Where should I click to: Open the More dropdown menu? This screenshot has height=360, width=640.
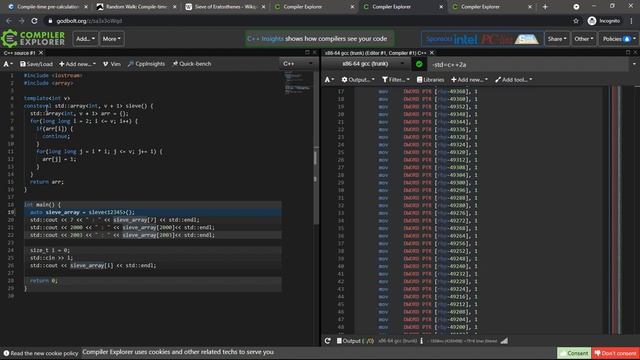[111, 39]
